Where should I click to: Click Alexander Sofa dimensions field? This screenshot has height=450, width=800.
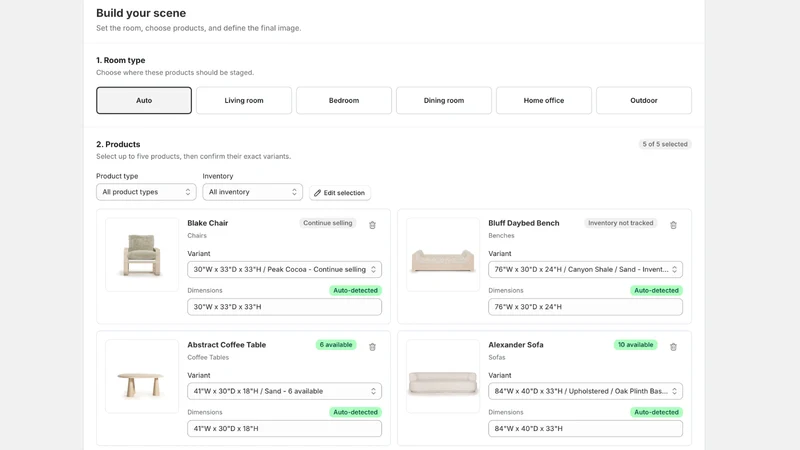[585, 429]
